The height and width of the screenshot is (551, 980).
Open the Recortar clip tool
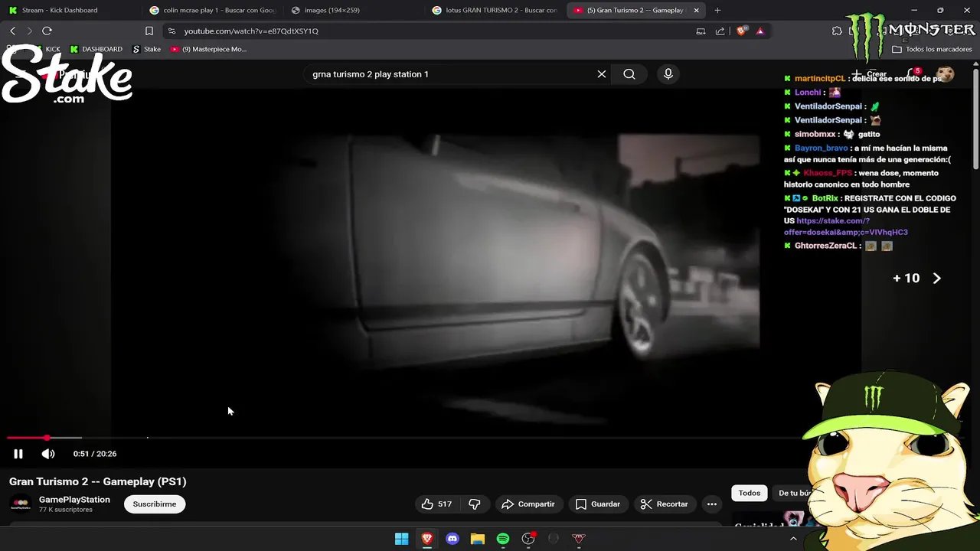point(665,504)
